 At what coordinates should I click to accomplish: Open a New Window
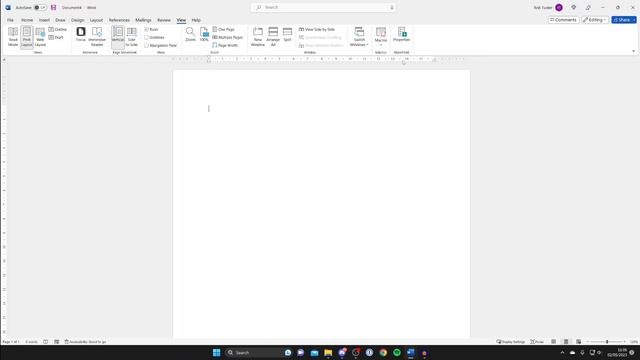tap(258, 37)
